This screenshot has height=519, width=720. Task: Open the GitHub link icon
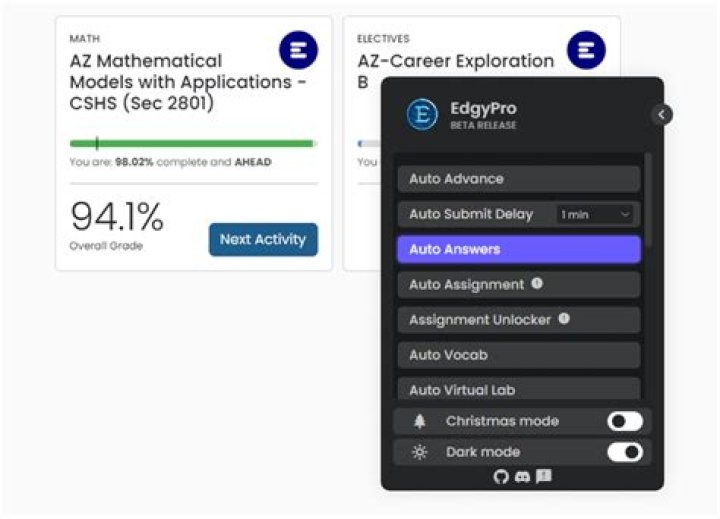coord(501,477)
